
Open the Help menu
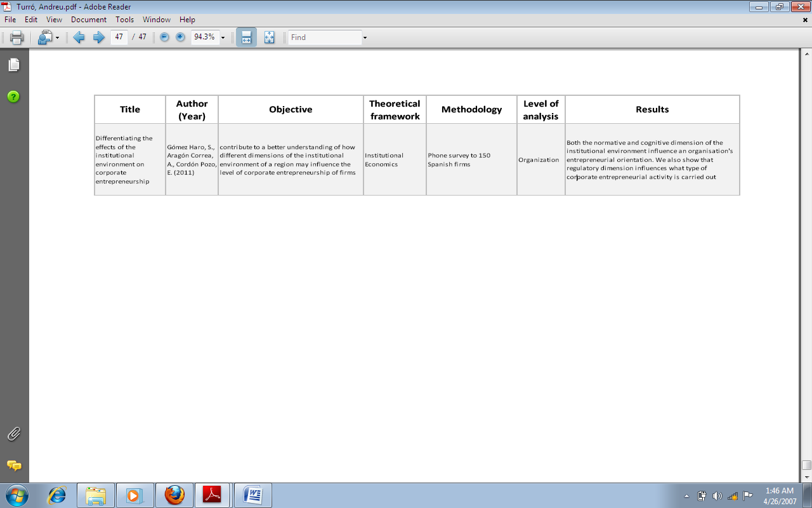[187, 20]
